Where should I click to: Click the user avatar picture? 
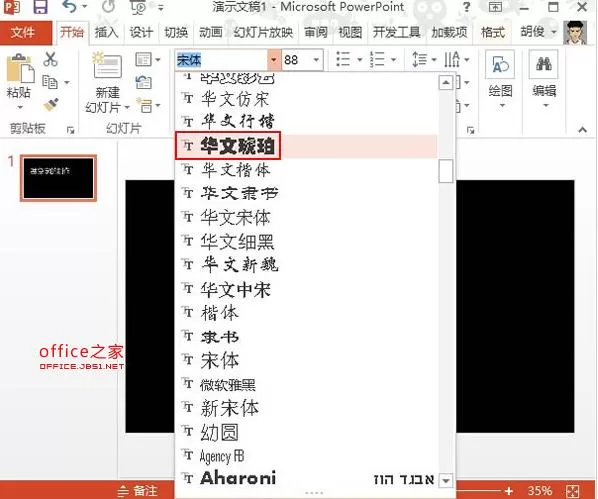575,33
